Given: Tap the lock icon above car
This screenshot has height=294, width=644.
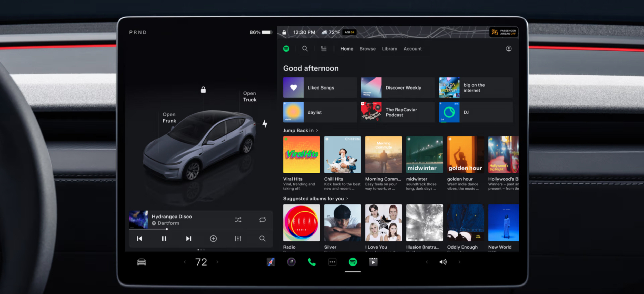Looking at the screenshot, I should click(203, 90).
